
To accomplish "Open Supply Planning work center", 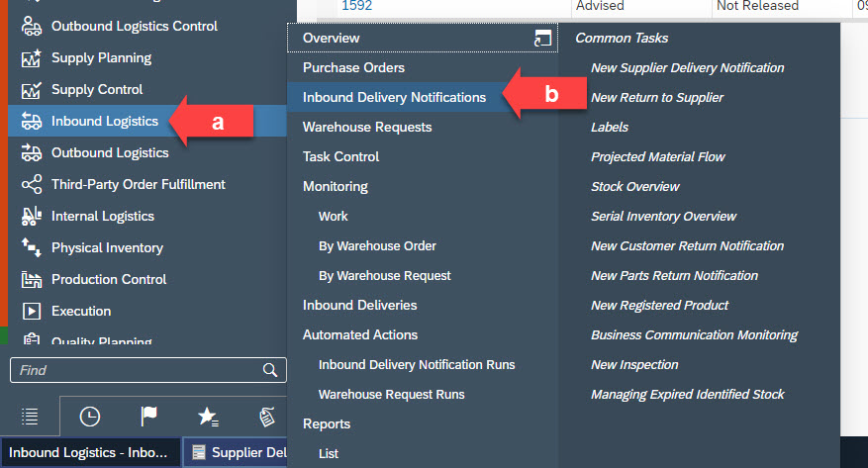I will click(101, 57).
